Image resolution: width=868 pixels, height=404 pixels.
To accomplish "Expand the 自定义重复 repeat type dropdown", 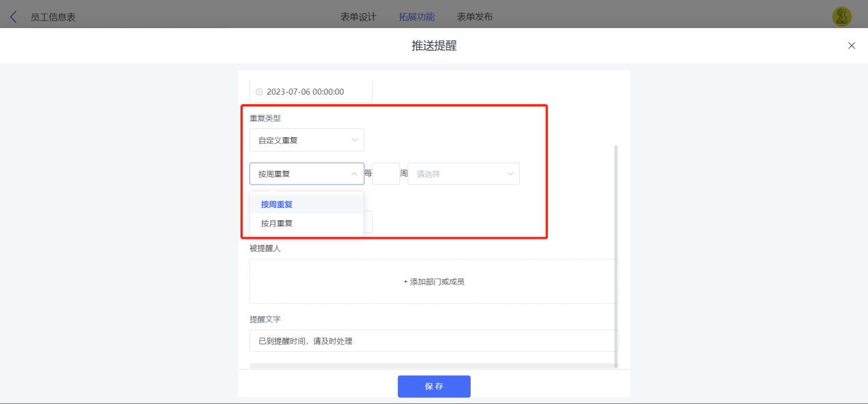I will pyautogui.click(x=307, y=141).
